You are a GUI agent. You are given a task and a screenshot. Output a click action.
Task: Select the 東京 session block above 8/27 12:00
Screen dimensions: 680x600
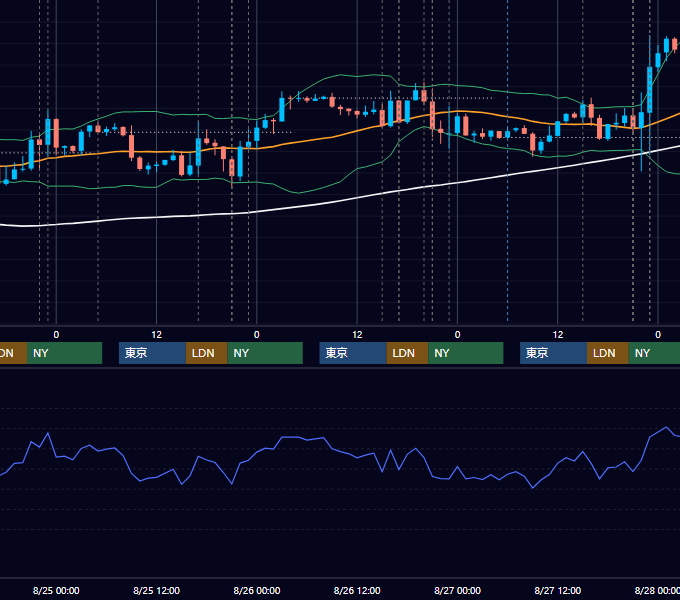(x=553, y=353)
